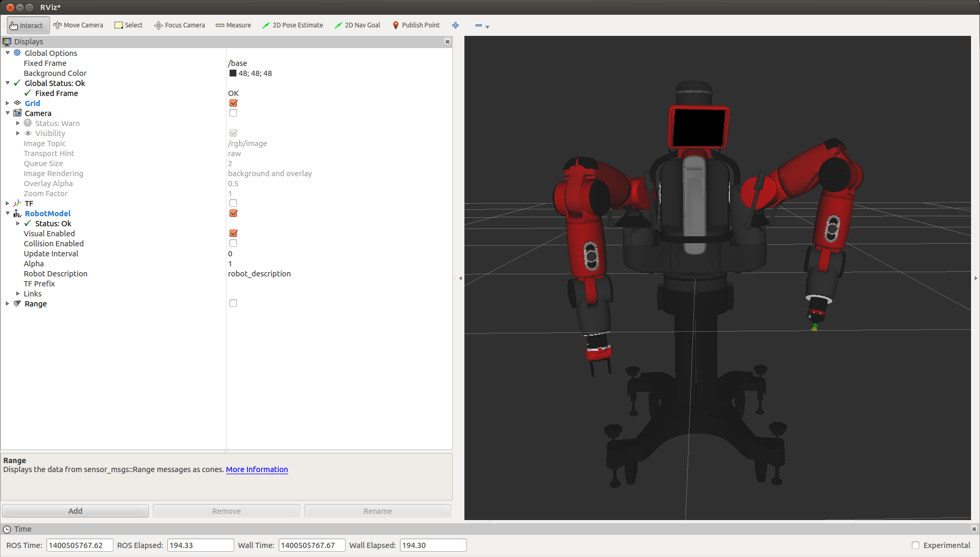The width and height of the screenshot is (980, 557).
Task: Activate the Interact tool
Action: [27, 25]
